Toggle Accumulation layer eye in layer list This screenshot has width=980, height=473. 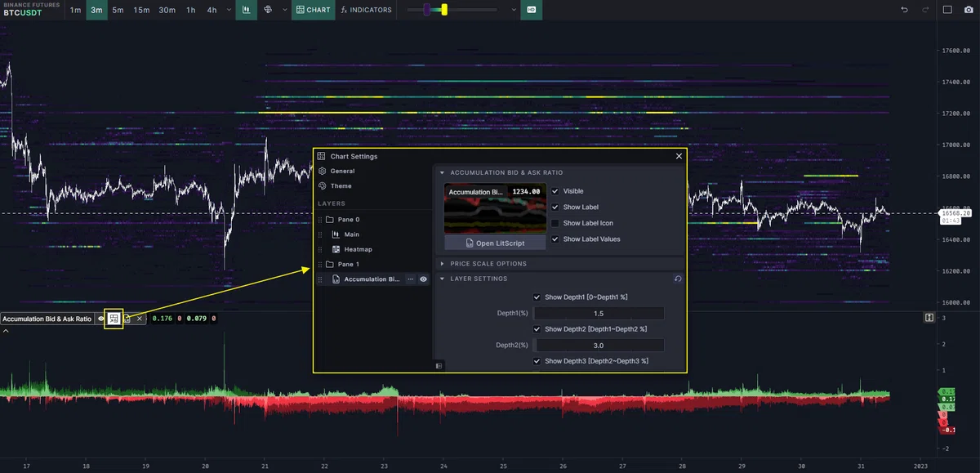pyautogui.click(x=424, y=279)
